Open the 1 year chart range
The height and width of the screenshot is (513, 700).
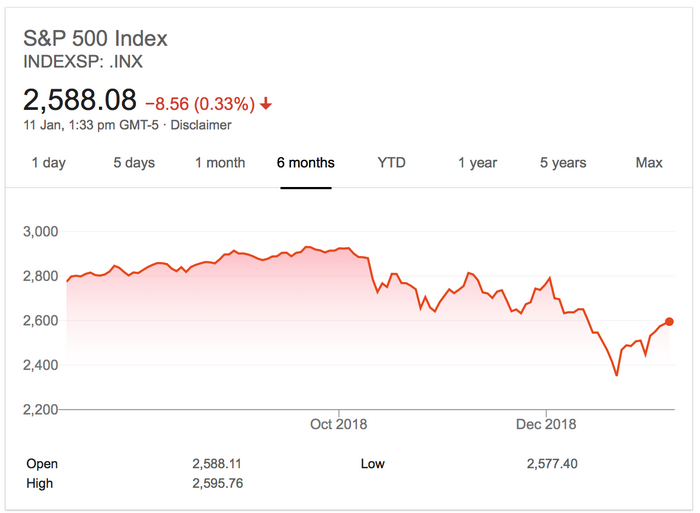(x=478, y=163)
